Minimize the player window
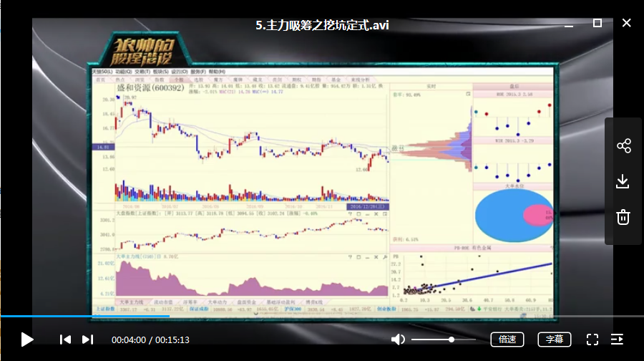The image size is (644, 361). coord(569,26)
